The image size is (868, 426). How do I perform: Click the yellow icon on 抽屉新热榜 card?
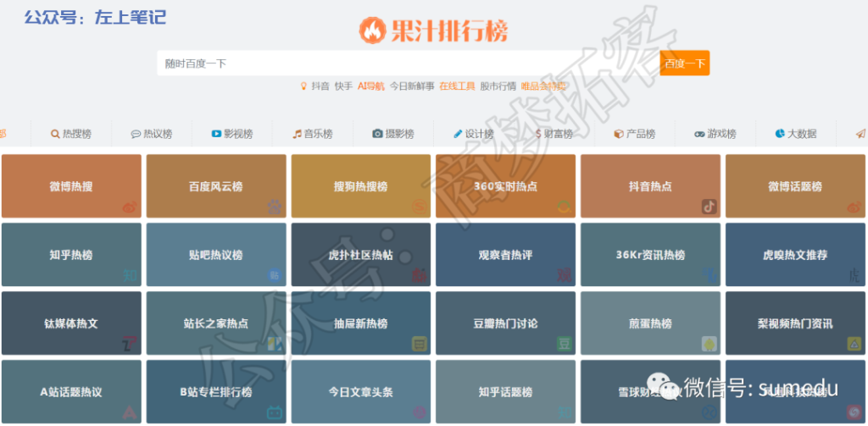click(x=420, y=344)
